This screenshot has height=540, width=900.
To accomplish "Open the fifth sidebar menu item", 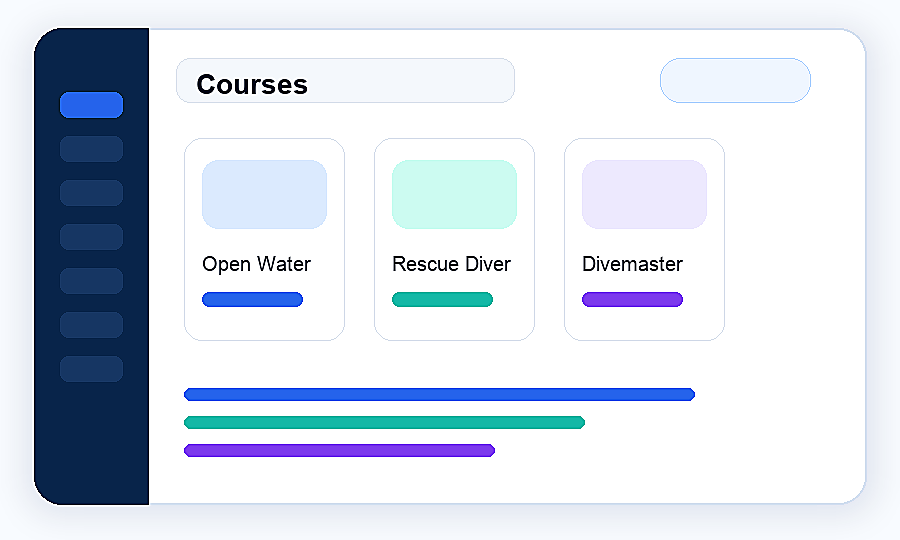I will [x=91, y=281].
